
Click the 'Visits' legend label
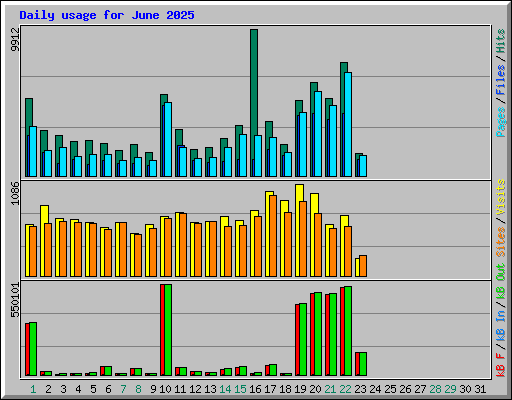pyautogui.click(x=501, y=197)
